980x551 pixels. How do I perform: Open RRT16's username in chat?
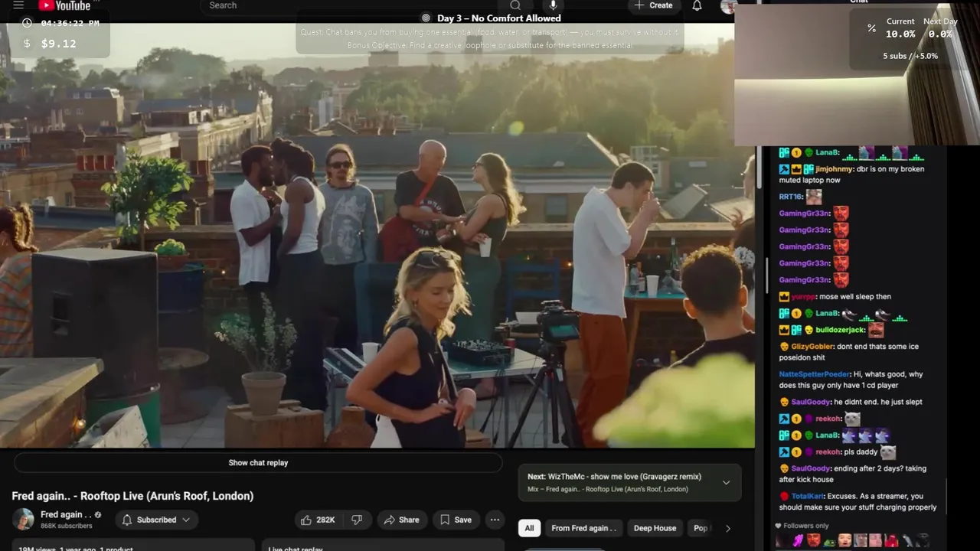point(789,197)
